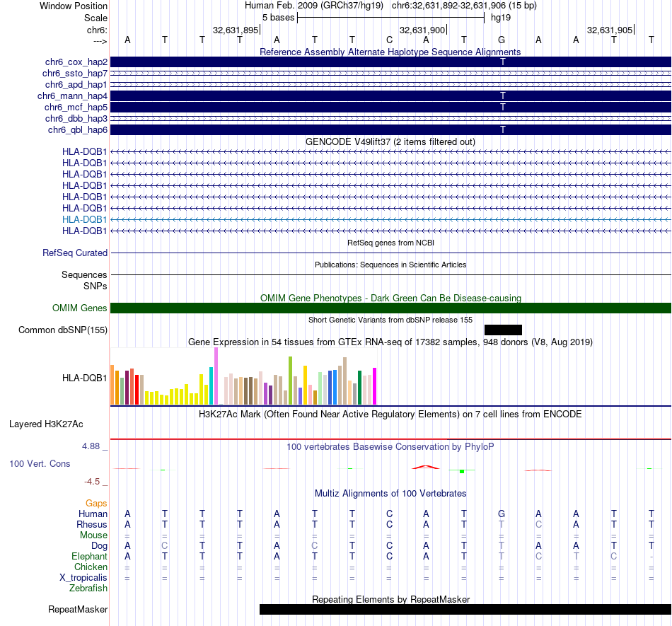672x626 pixels.
Task: Click the chr6_cox_hap2 track label
Action: pyautogui.click(x=76, y=62)
